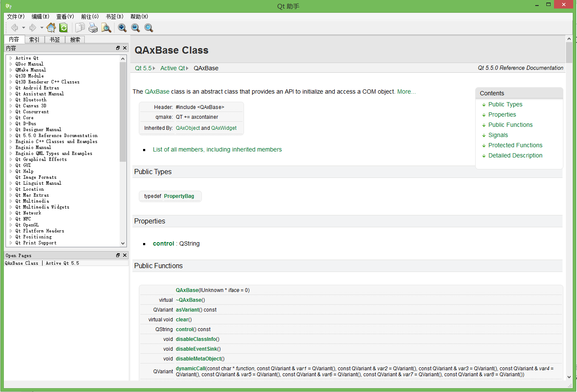The height and width of the screenshot is (392, 577).
Task: Switch to the 搜索 tab
Action: 75,40
